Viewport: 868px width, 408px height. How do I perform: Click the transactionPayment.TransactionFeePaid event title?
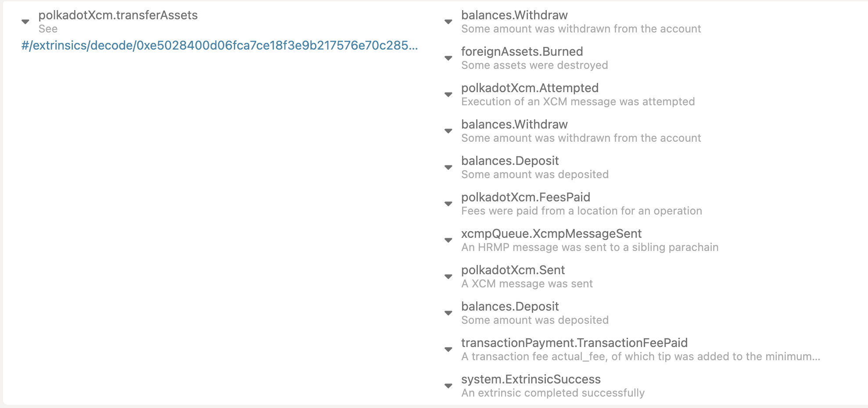click(x=574, y=343)
